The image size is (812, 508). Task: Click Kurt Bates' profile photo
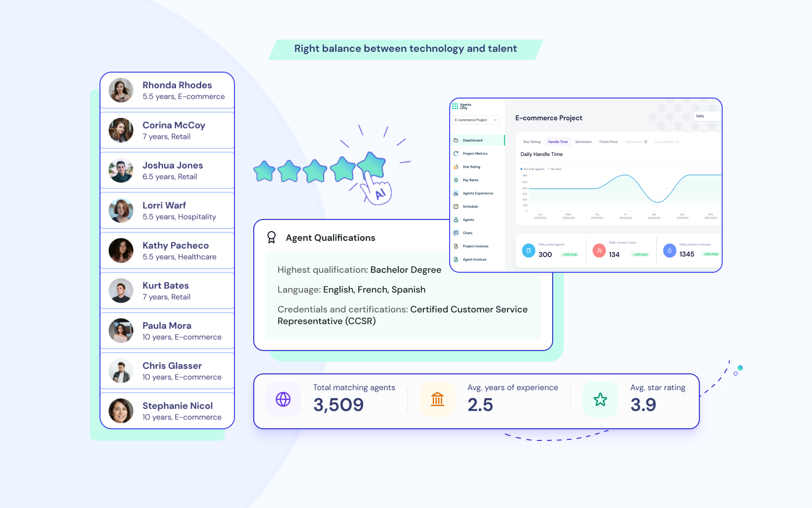pyautogui.click(x=121, y=291)
